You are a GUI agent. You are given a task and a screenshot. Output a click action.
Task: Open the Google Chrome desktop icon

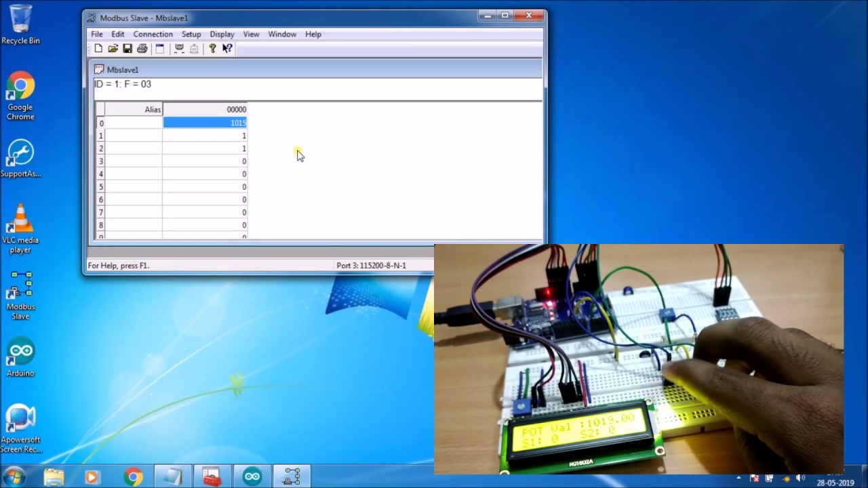coord(20,96)
